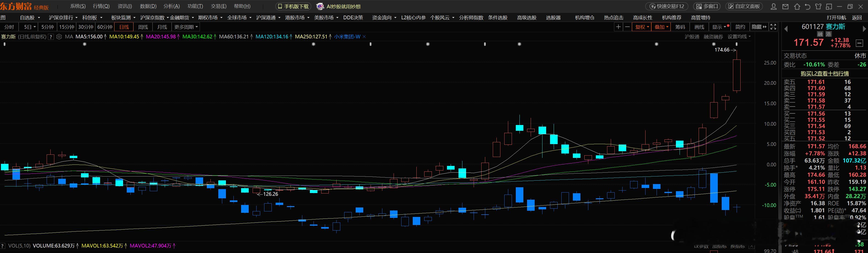Toggle the 筹码 chip distribution view

[680, 27]
